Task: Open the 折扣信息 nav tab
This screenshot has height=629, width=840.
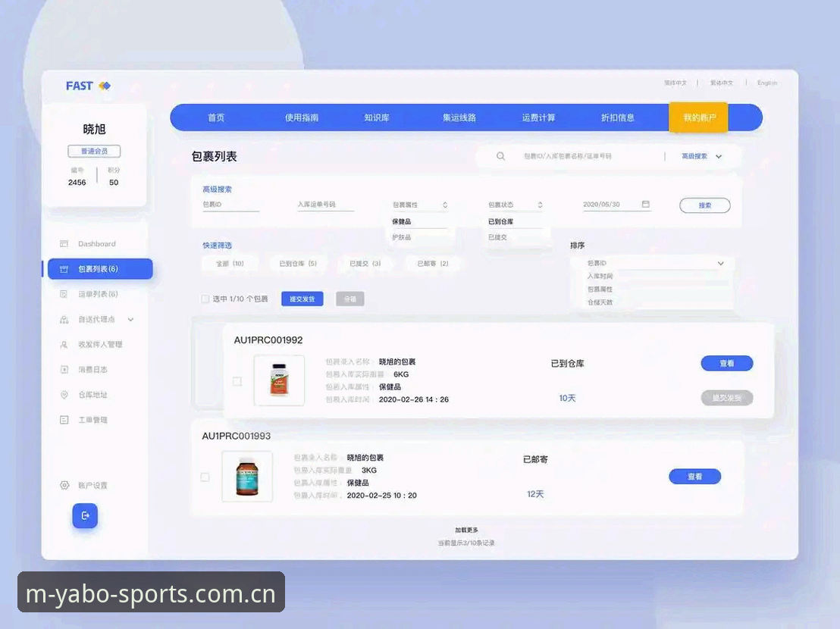Action: pyautogui.click(x=618, y=117)
